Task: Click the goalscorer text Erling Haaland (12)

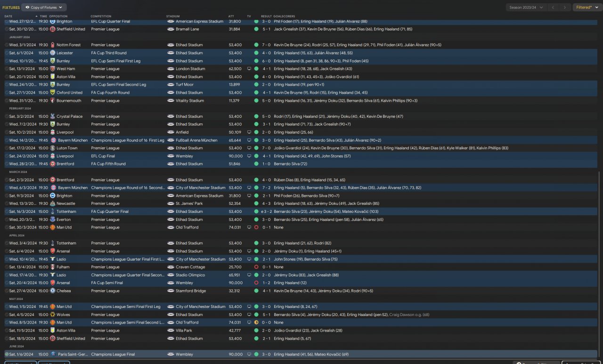Action: [x=290, y=283]
